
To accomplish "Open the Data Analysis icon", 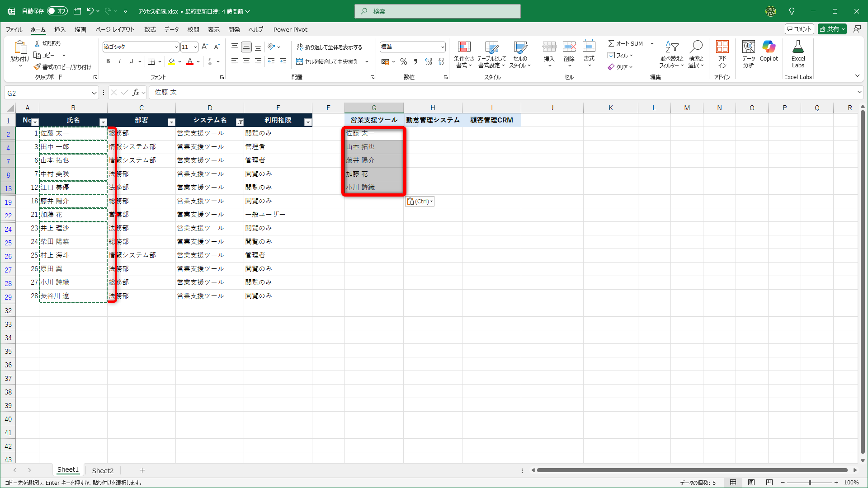I will tap(748, 47).
